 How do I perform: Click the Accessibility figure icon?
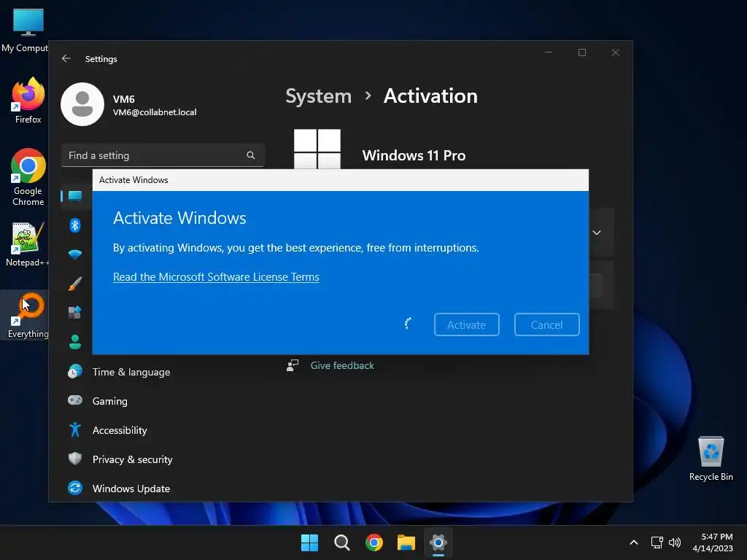[75, 429]
